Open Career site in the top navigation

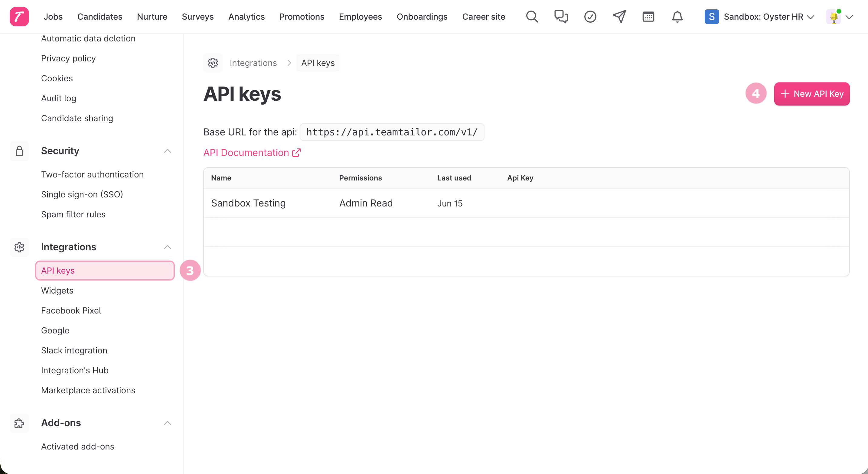[484, 17]
